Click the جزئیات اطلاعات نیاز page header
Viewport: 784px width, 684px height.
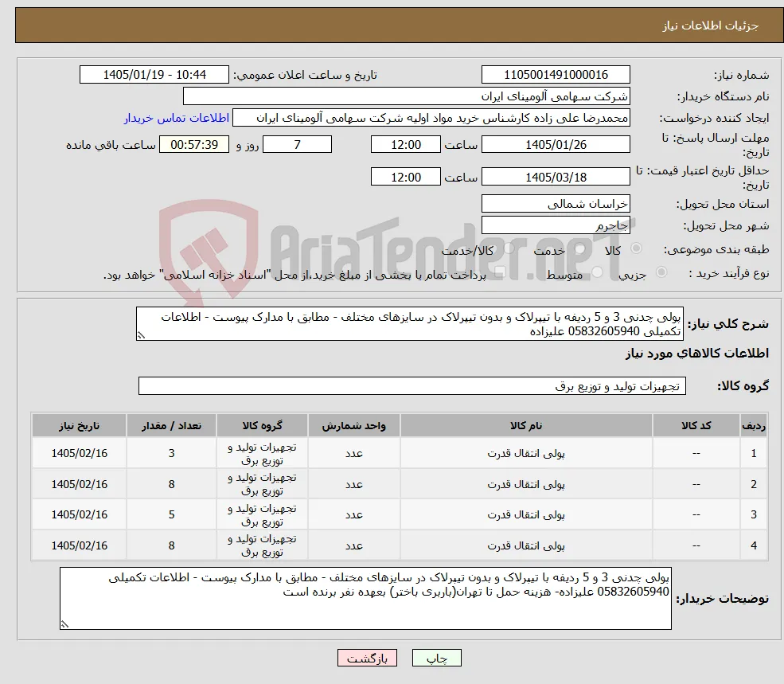coord(711,25)
